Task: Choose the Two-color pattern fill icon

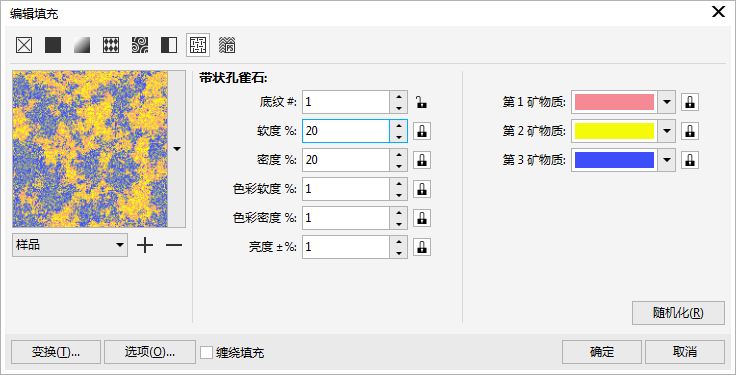Action: click(x=169, y=46)
